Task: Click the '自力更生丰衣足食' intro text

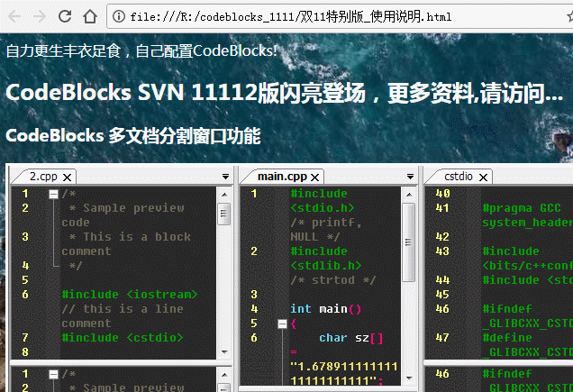Action: [63, 50]
